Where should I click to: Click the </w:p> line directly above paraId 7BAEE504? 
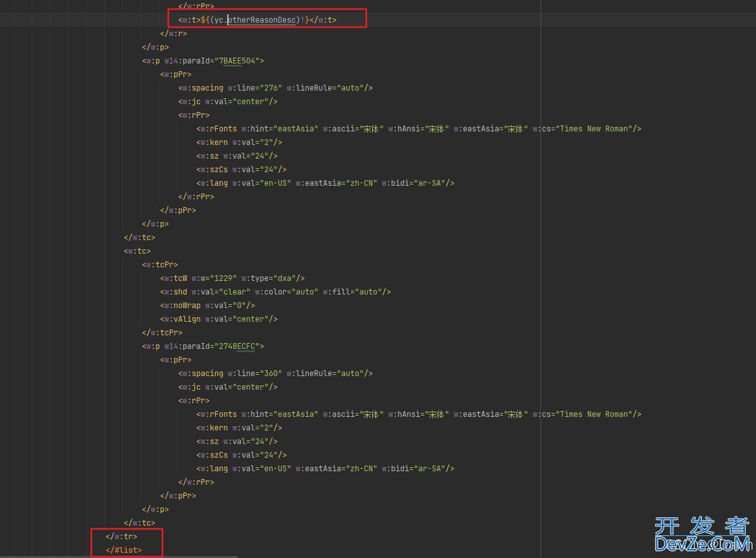point(155,47)
